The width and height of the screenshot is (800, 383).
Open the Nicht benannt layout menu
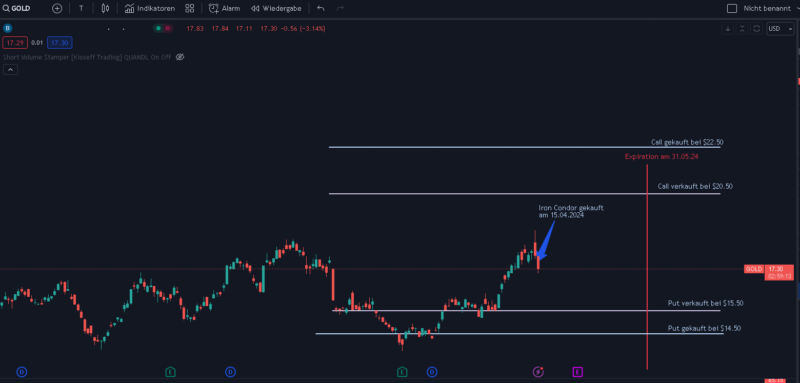tap(767, 8)
